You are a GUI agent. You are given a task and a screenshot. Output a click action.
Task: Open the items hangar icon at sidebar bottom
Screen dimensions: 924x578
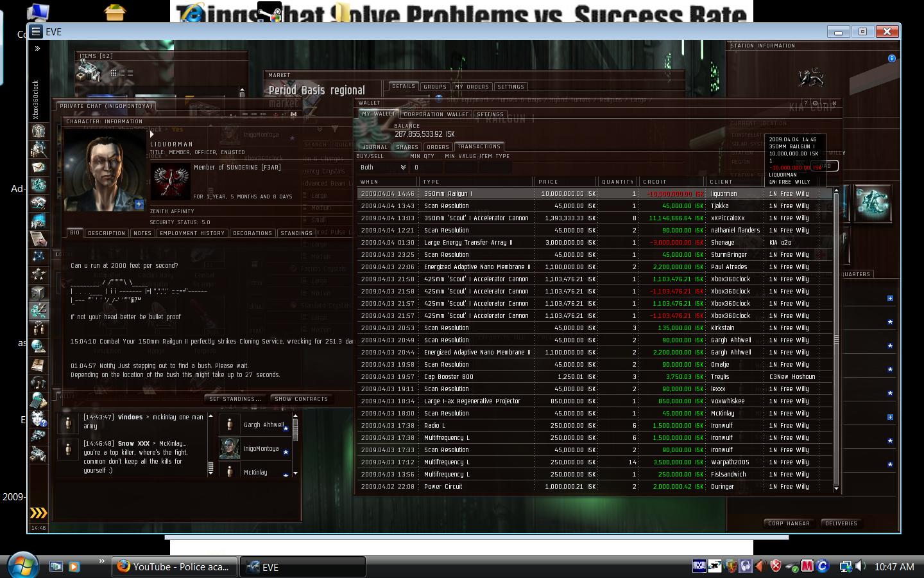point(38,455)
